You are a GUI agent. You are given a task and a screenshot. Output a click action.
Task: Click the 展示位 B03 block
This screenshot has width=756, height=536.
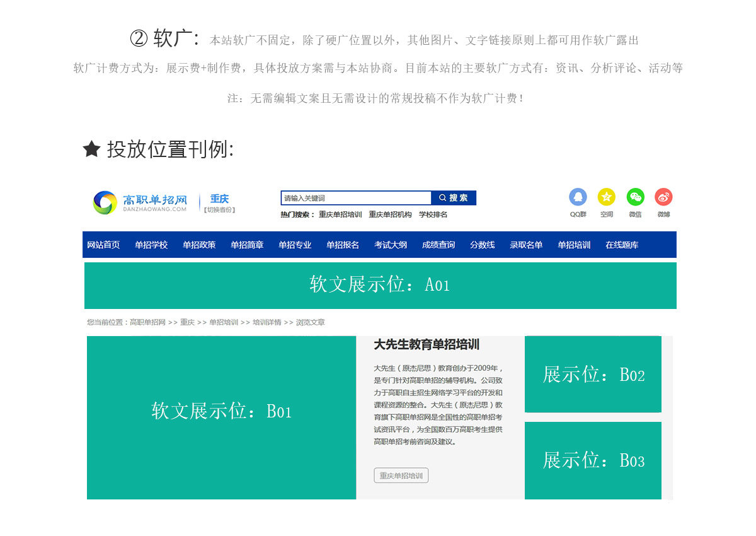593,460
